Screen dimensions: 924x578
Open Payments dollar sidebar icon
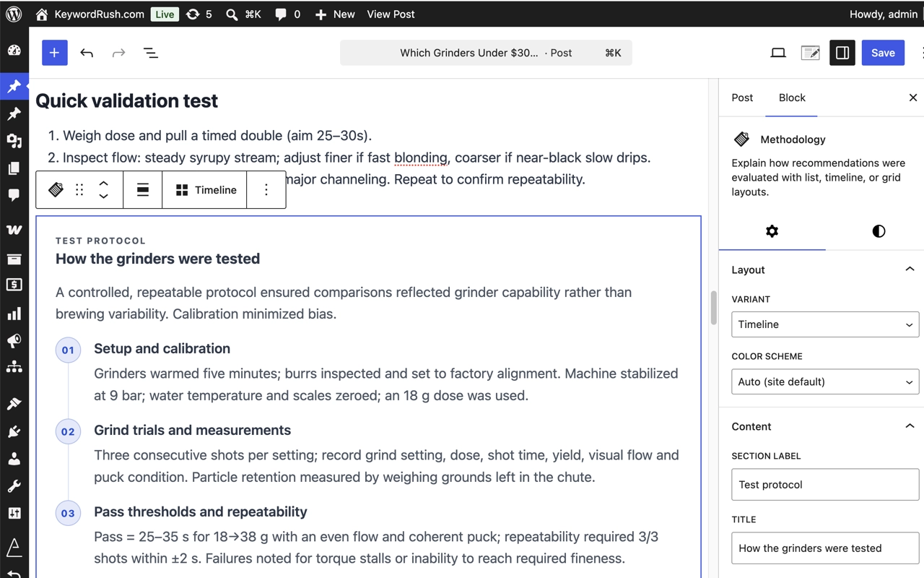14,285
